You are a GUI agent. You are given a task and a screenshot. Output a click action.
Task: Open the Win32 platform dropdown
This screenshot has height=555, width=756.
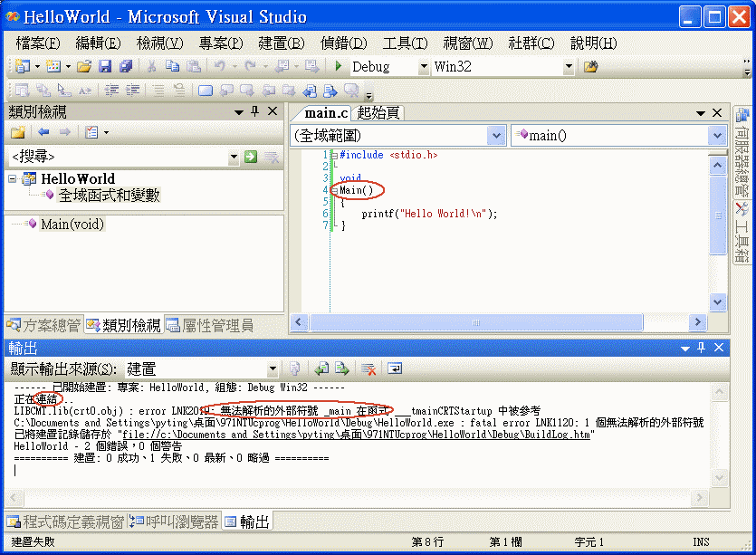tap(569, 66)
